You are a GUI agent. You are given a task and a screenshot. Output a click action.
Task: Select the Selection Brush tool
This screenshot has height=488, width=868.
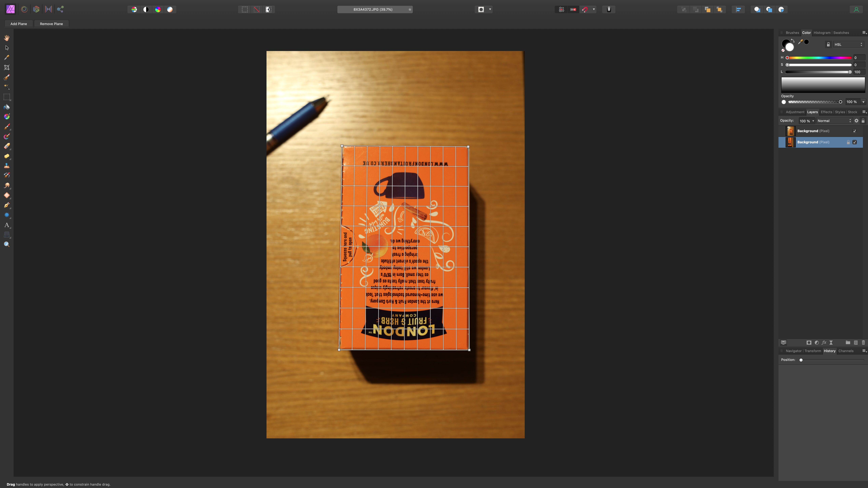pyautogui.click(x=7, y=77)
